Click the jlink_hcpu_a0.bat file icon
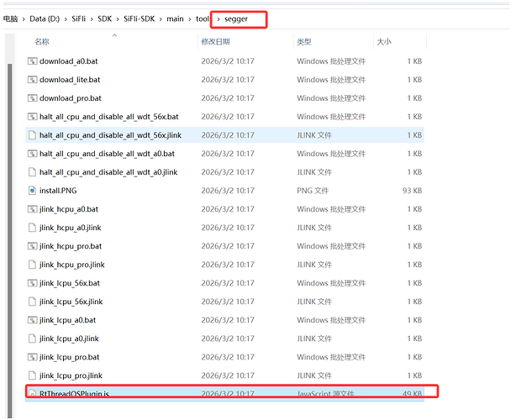 32,209
